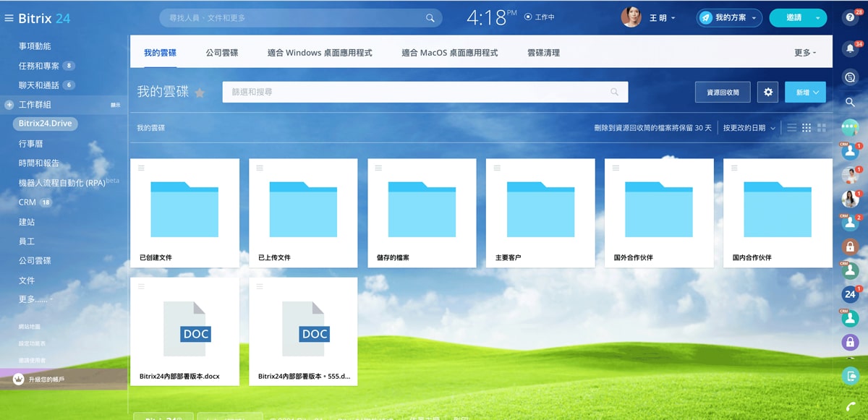This screenshot has width=868, height=420.
Task: Open the 主要客户 folder thumbnail
Action: pos(540,209)
